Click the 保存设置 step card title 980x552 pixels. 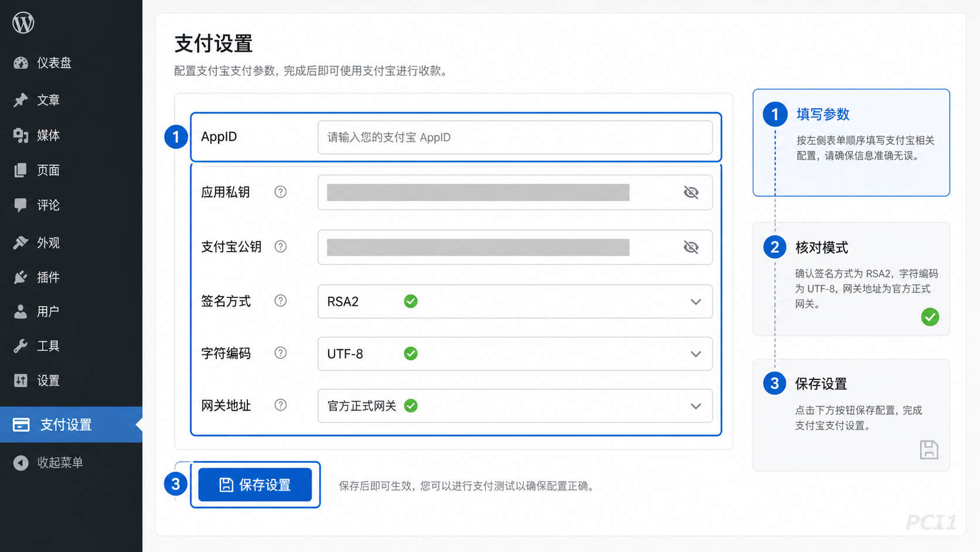coord(821,384)
